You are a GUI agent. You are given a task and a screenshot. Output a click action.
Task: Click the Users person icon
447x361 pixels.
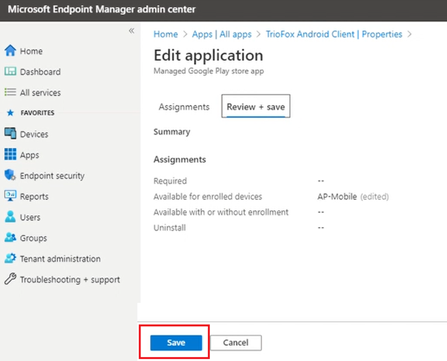tap(10, 217)
